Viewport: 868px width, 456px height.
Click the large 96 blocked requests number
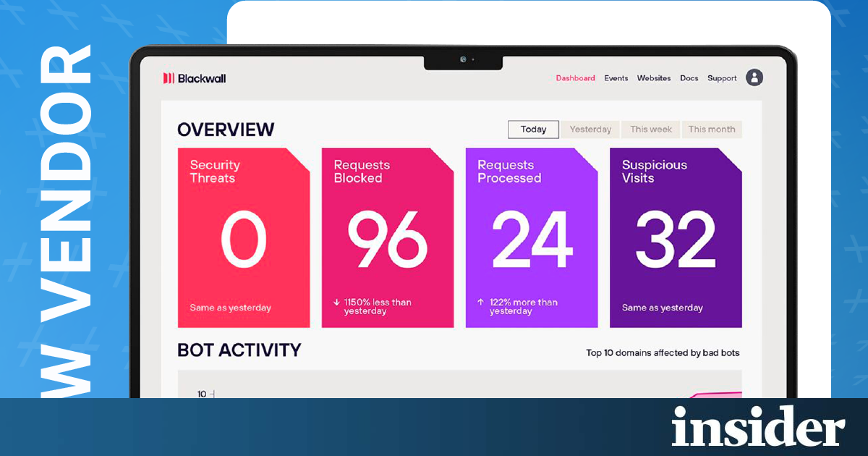(x=387, y=240)
